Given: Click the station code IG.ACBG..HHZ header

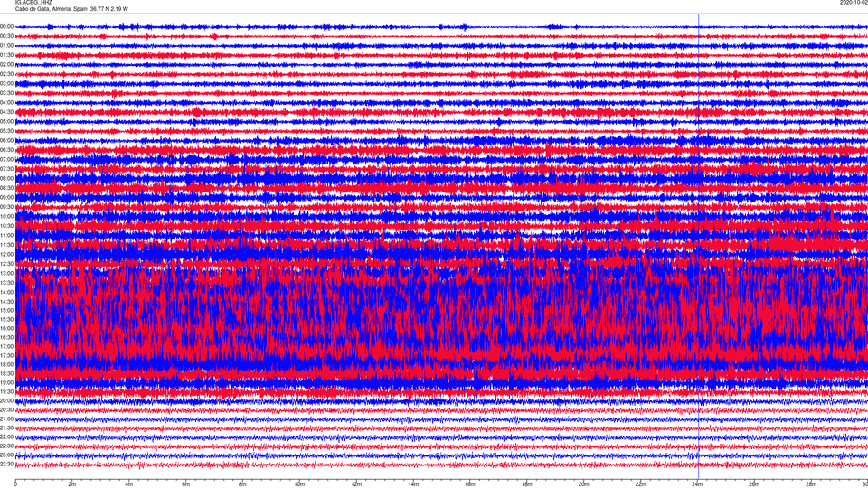Looking at the screenshot, I should 33,3.
